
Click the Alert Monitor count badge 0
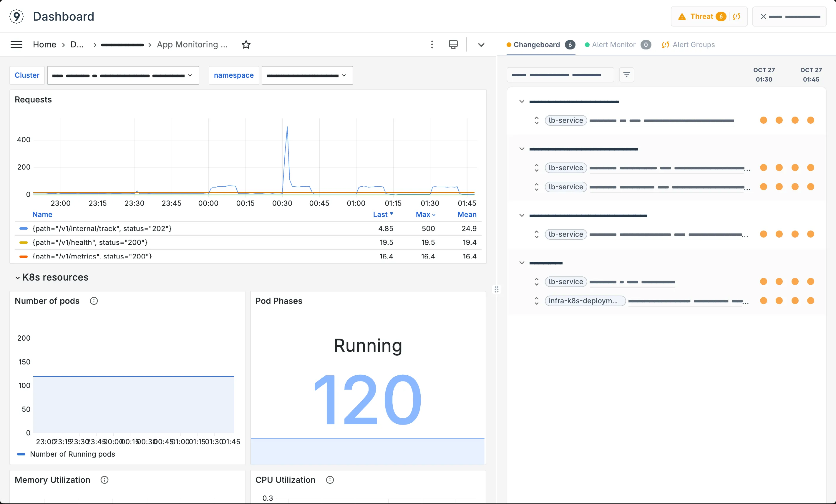pyautogui.click(x=646, y=45)
